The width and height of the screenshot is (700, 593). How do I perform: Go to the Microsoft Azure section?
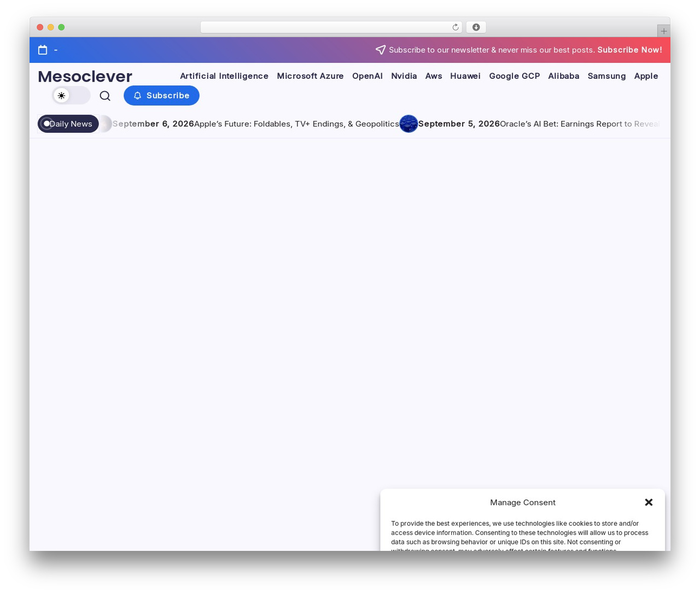pos(310,76)
